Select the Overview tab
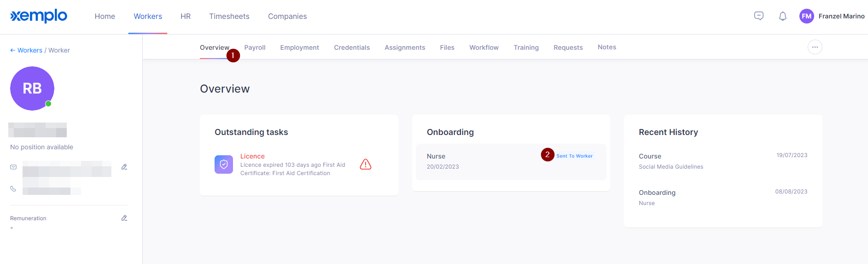The width and height of the screenshot is (868, 264). pyautogui.click(x=215, y=47)
